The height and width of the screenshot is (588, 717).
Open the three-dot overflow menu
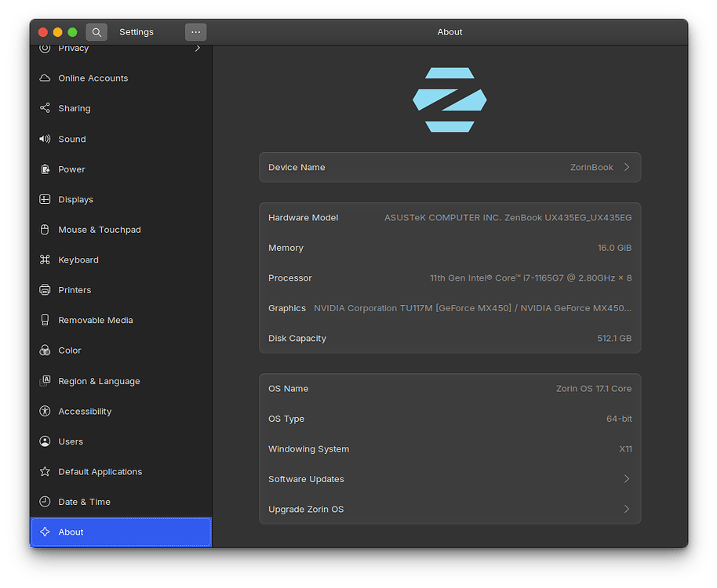(x=195, y=32)
